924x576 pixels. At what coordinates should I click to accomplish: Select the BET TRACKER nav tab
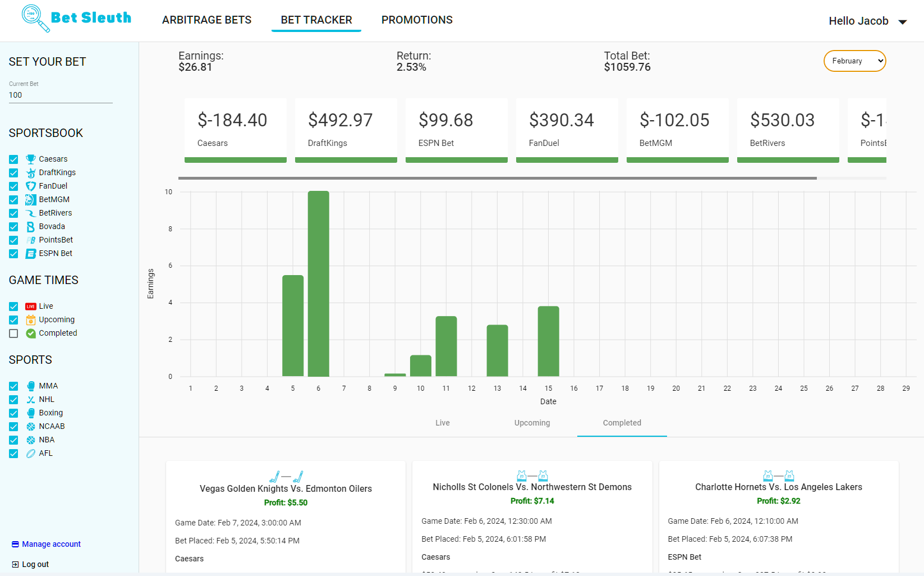click(x=316, y=20)
